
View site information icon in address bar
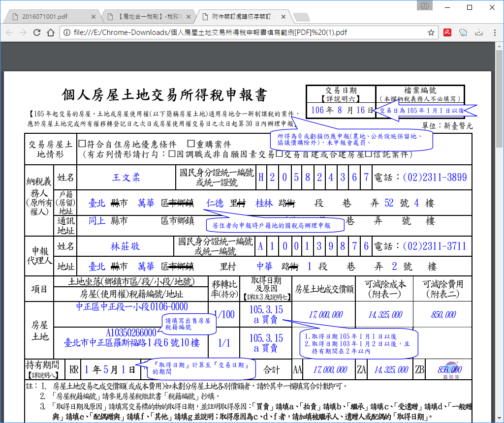tap(66, 32)
